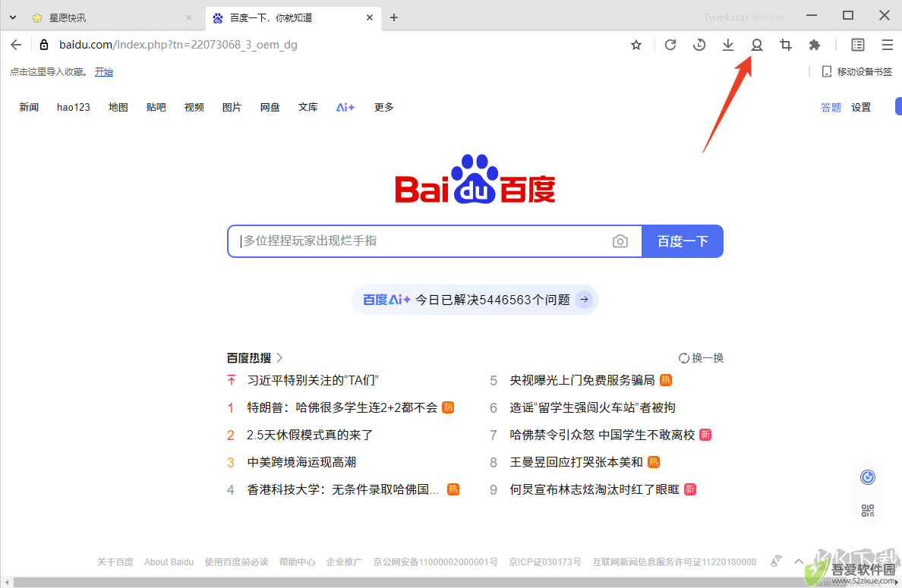Open the new tab plus button
902x588 pixels.
(x=394, y=17)
